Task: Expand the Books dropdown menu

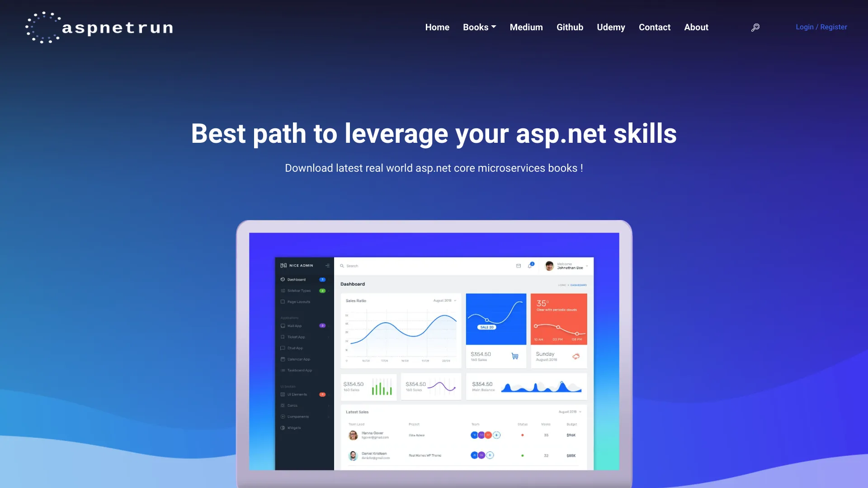Action: click(479, 27)
